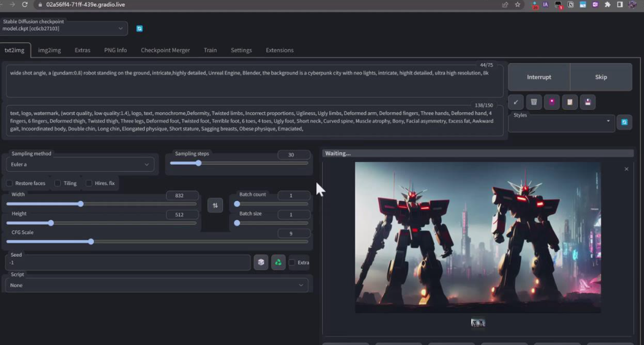Randomize the seed with the dice icon

click(x=261, y=262)
